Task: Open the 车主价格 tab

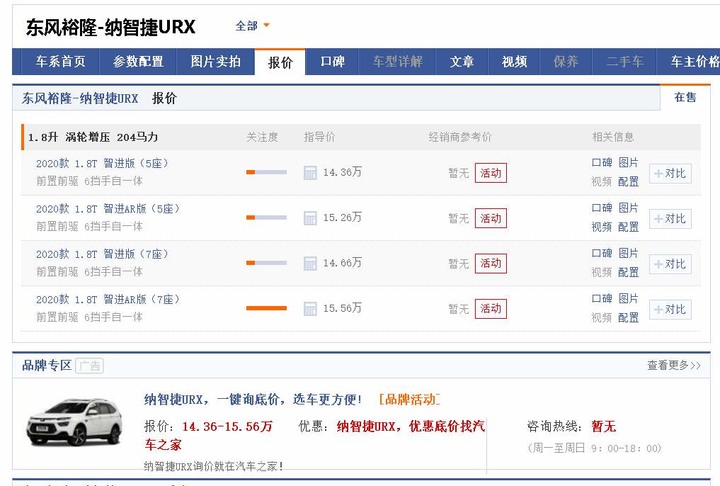Action: 694,62
